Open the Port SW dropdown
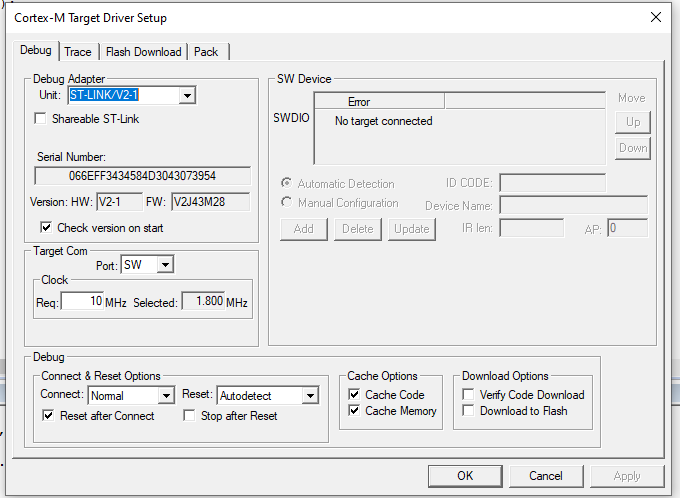The image size is (680, 498). [x=165, y=265]
